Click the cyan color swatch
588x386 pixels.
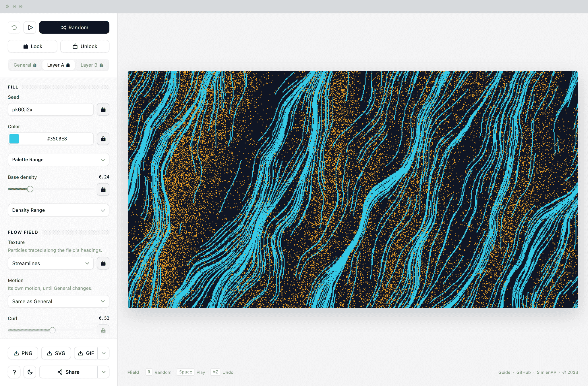14,139
